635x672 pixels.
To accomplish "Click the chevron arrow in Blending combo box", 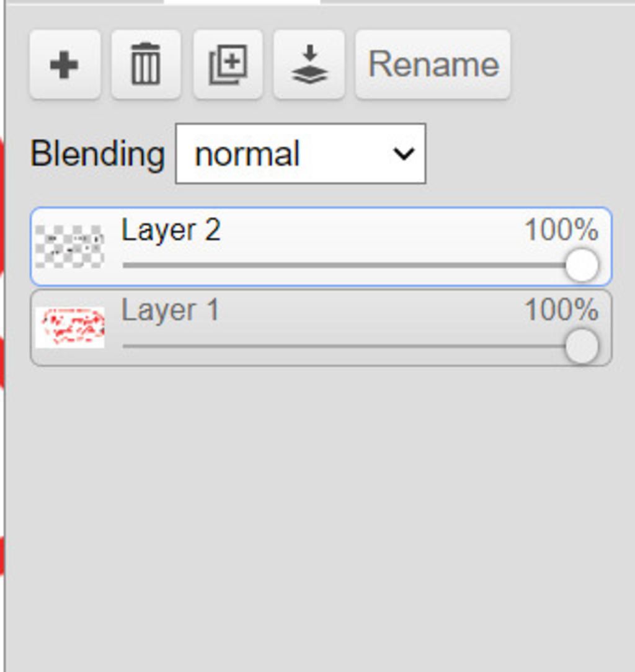I will (404, 154).
